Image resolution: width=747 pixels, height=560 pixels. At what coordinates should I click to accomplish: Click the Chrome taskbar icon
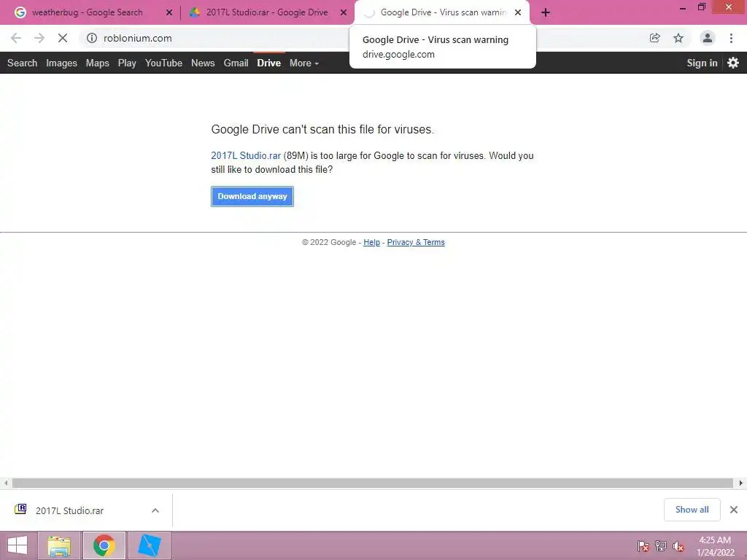tap(104, 545)
